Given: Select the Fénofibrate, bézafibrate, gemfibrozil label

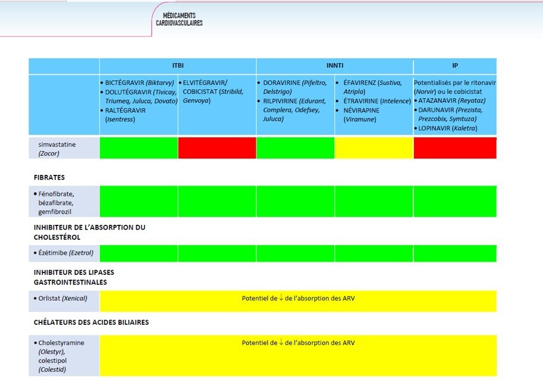Looking at the screenshot, I should (x=64, y=202).
